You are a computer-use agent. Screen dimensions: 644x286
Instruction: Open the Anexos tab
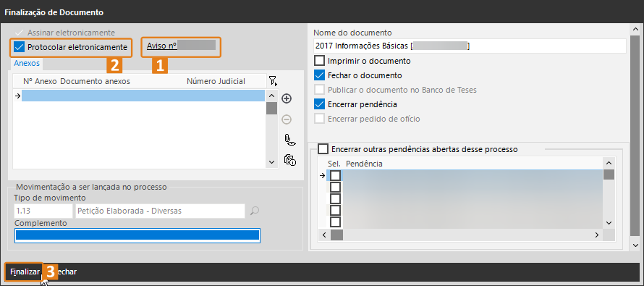(x=27, y=63)
